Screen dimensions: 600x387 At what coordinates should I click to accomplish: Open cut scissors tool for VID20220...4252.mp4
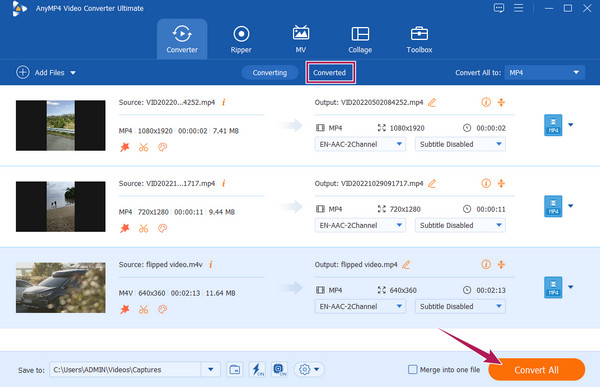[x=143, y=147]
